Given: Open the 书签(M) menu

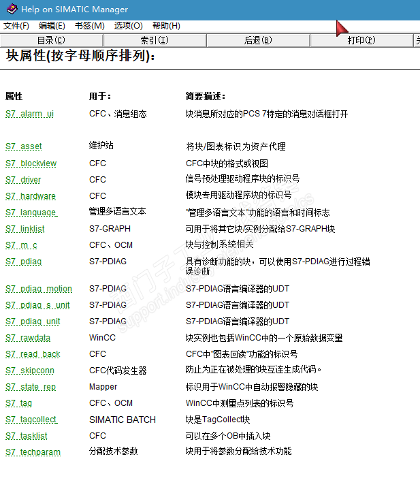Looking at the screenshot, I should [x=90, y=26].
